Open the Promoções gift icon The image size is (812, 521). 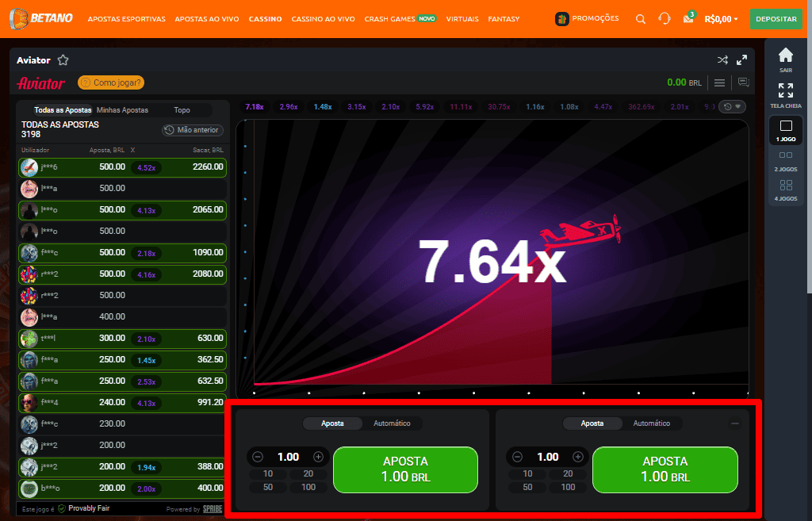562,19
